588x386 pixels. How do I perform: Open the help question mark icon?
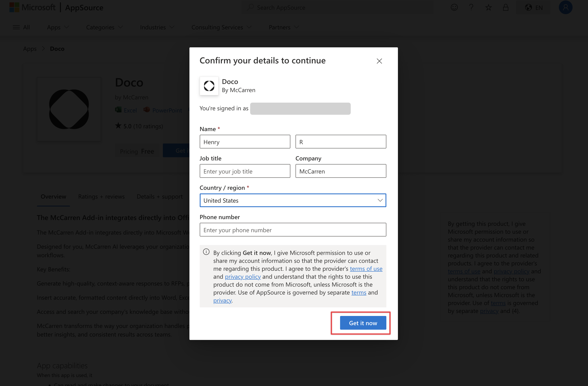pyautogui.click(x=471, y=7)
